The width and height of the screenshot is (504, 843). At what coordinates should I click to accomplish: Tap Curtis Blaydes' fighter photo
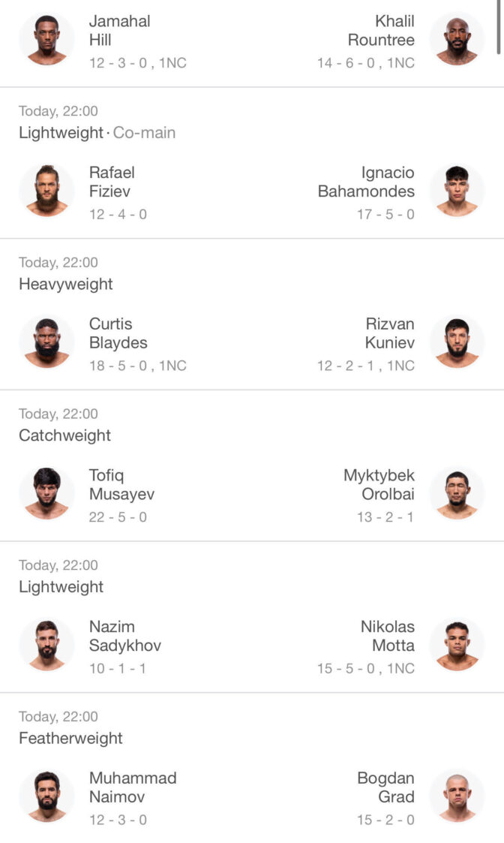[x=46, y=342]
